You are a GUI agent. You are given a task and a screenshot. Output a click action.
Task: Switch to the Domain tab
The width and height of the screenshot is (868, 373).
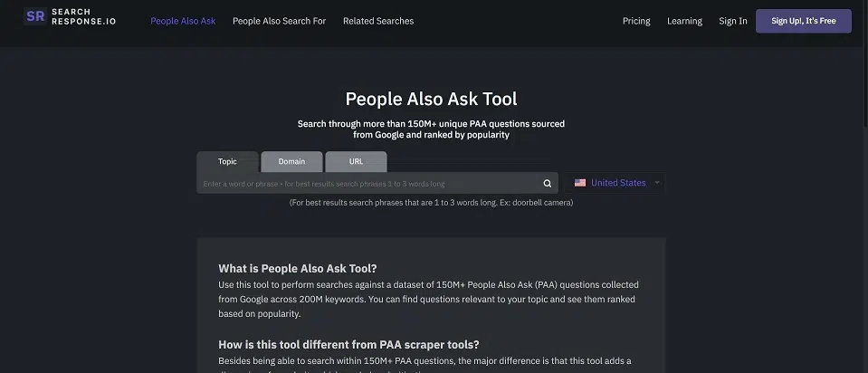coord(291,161)
